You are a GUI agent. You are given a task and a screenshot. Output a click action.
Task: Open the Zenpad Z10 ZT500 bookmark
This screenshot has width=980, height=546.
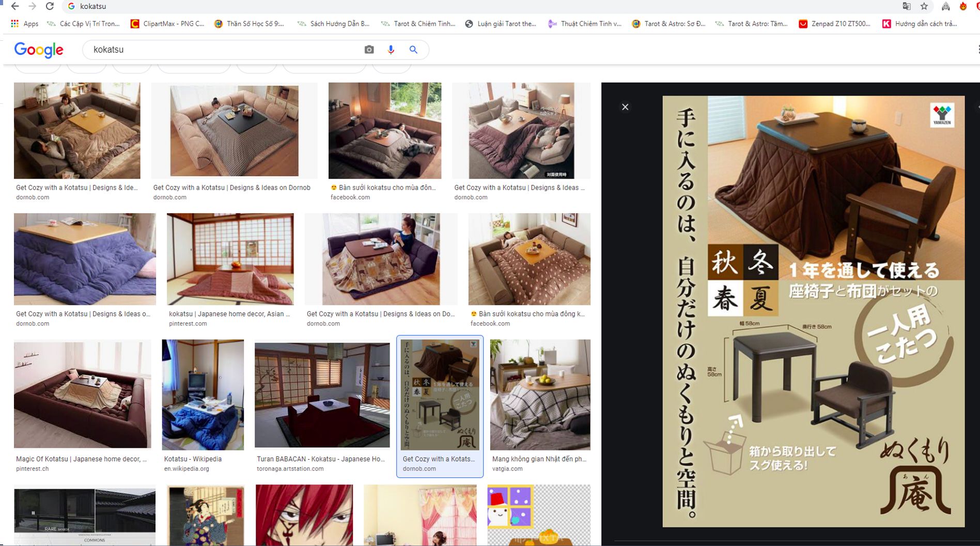pyautogui.click(x=834, y=24)
